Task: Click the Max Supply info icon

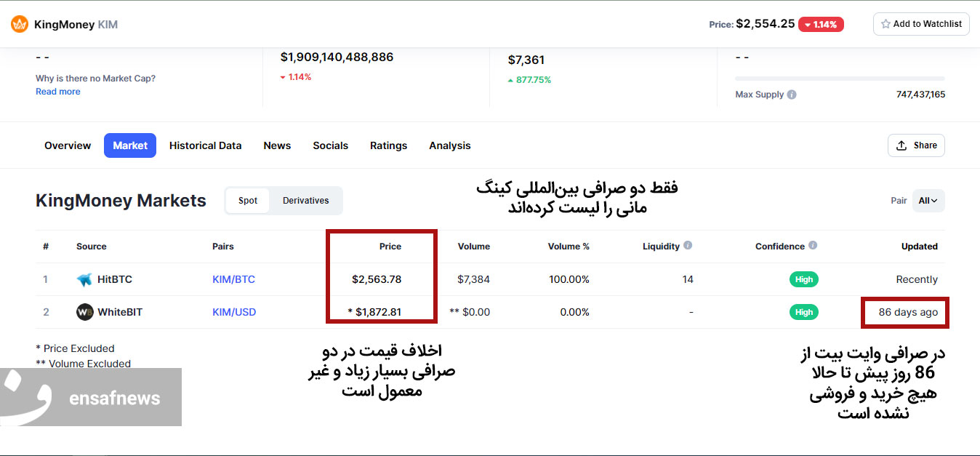Action: tap(792, 95)
